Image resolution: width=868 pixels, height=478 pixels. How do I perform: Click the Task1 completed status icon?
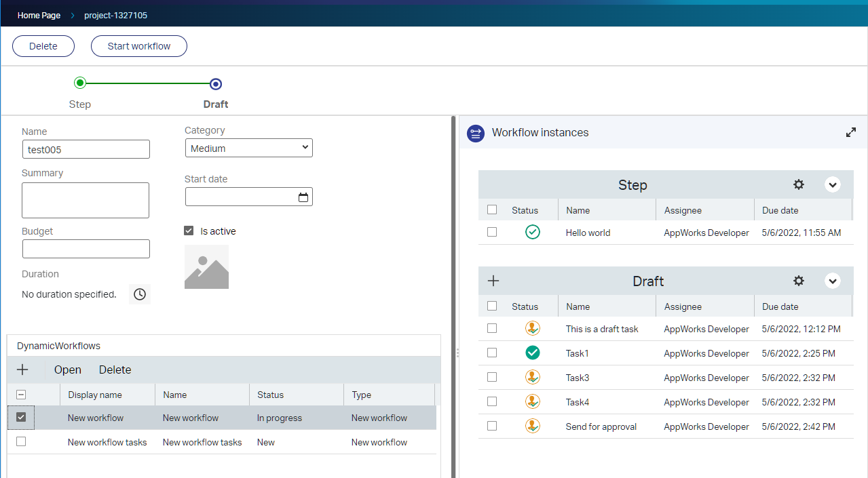point(533,353)
